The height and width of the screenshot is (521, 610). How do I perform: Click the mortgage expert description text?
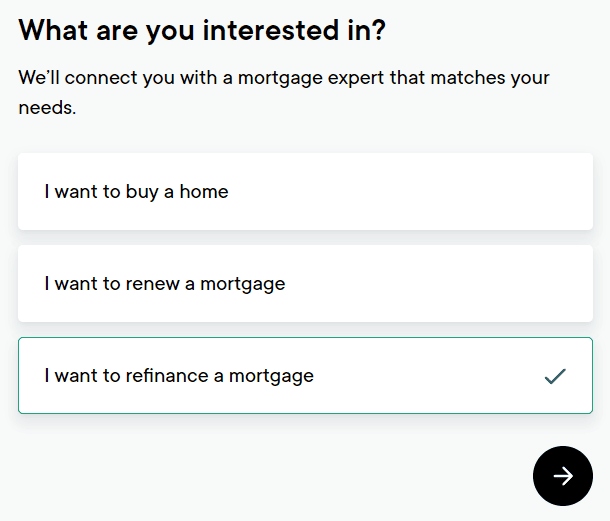point(284,92)
